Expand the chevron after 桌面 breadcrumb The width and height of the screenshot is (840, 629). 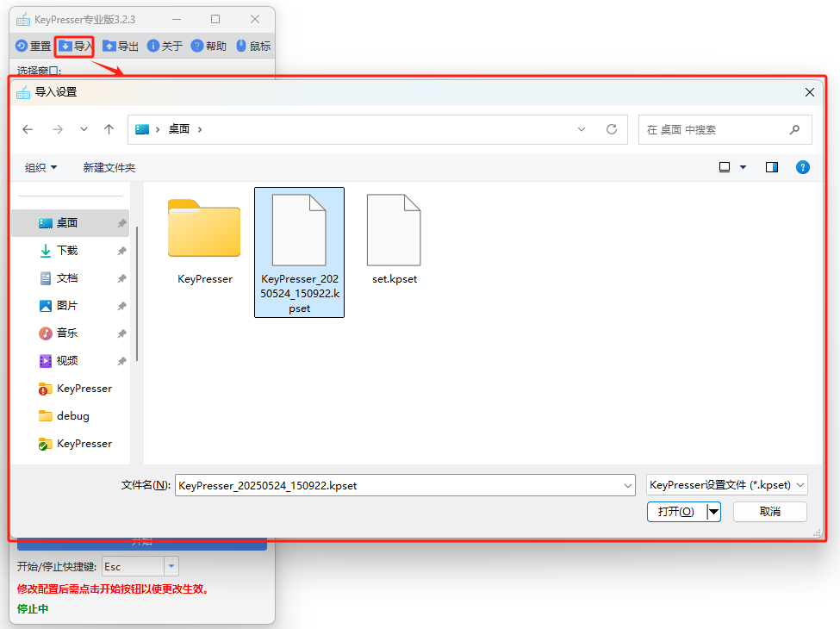[200, 129]
